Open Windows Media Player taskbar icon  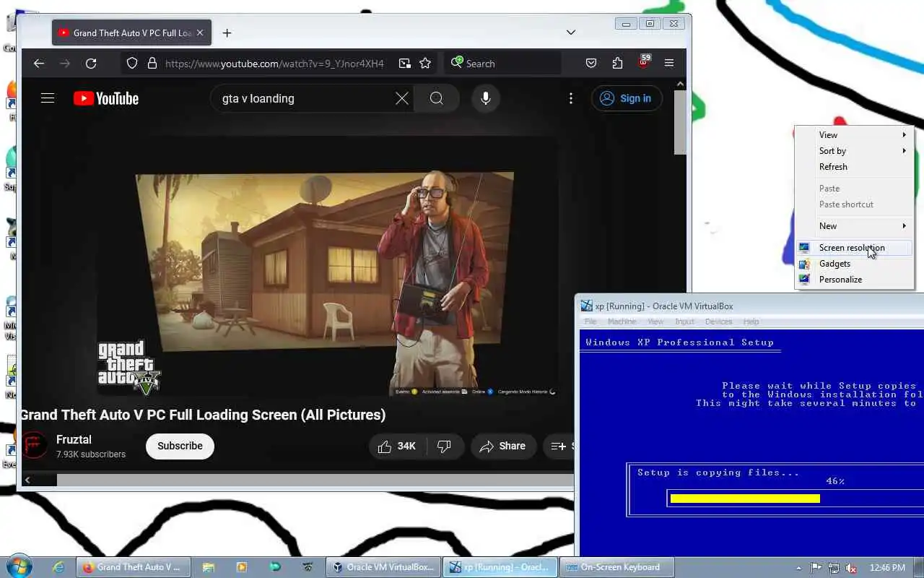click(241, 568)
